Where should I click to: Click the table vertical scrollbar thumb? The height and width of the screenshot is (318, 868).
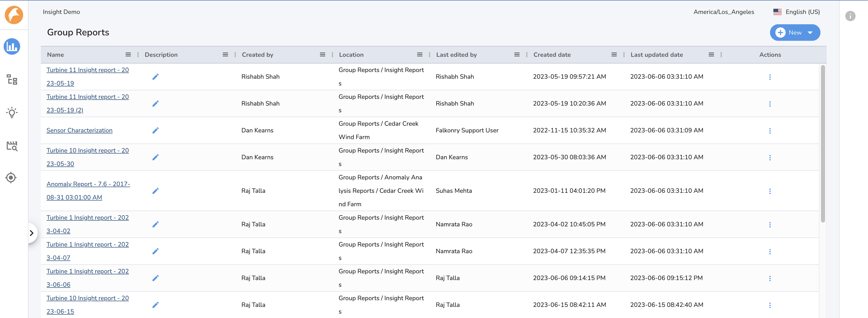pos(823,144)
